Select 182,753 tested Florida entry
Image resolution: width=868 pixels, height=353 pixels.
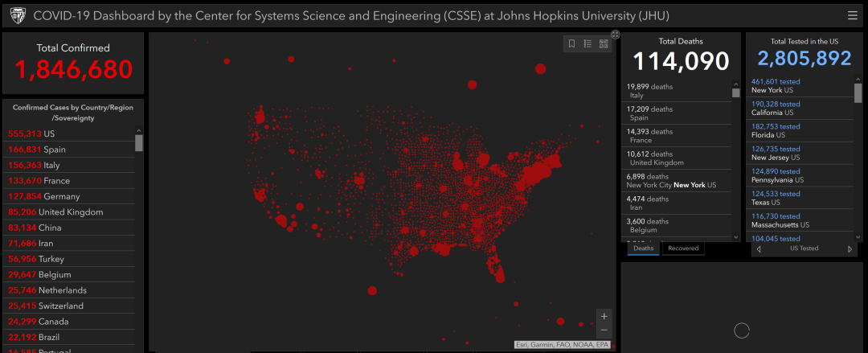tap(800, 130)
